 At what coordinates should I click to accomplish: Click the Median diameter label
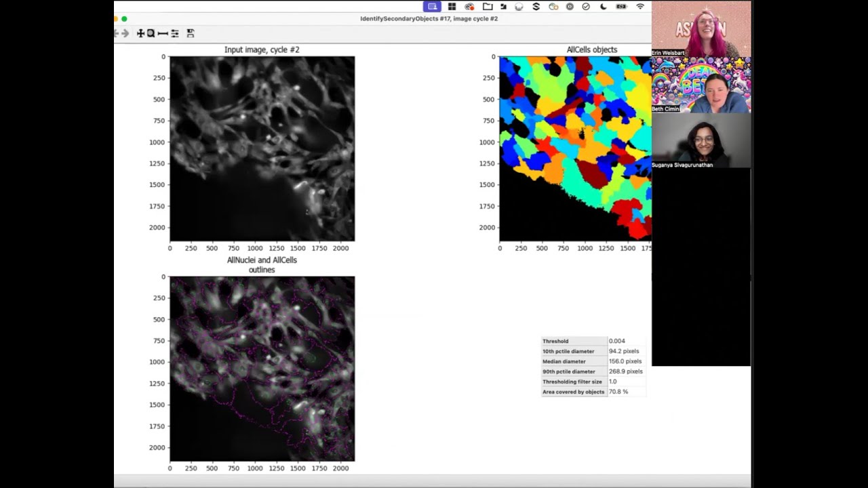click(x=564, y=361)
